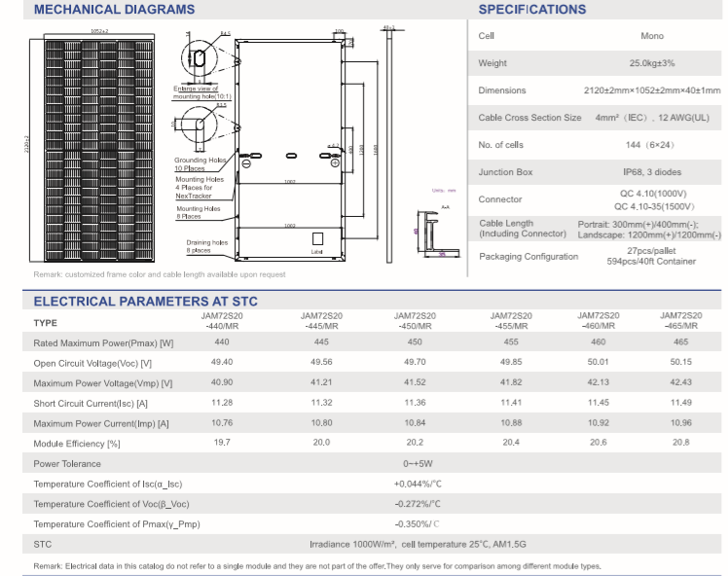Click the electrical data remark footnote
The height and width of the screenshot is (576, 728).
pos(317,566)
